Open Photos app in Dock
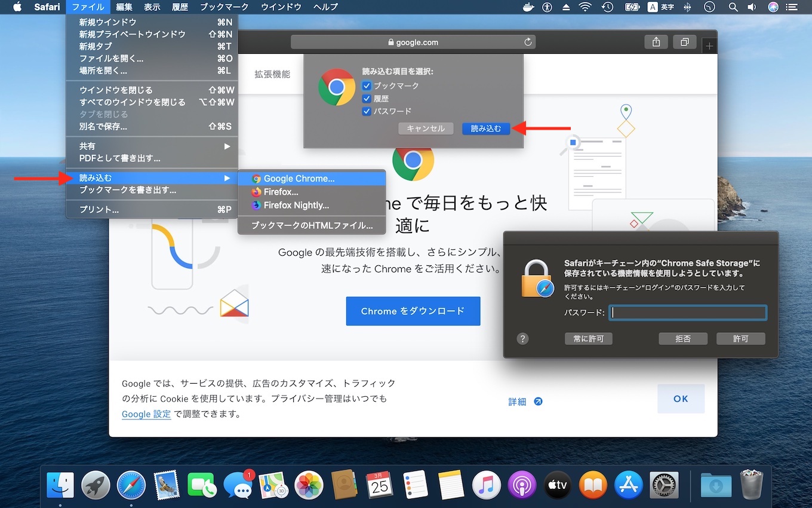The height and width of the screenshot is (508, 812). point(309,485)
